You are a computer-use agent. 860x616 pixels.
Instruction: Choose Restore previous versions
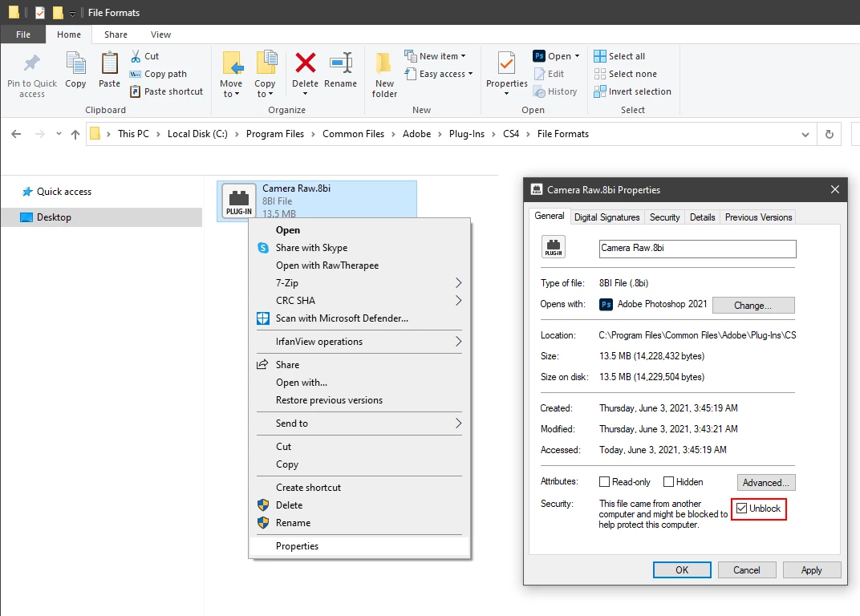point(359,400)
